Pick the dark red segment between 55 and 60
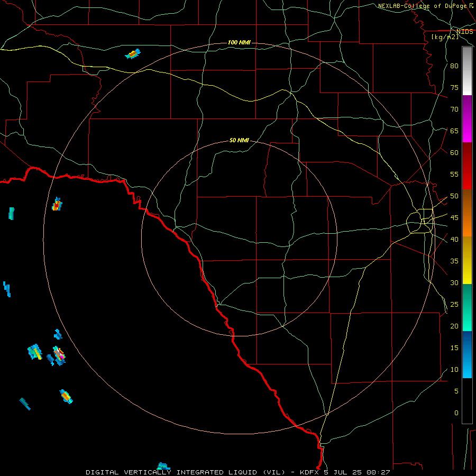This screenshot has height=476, width=476. (x=467, y=166)
